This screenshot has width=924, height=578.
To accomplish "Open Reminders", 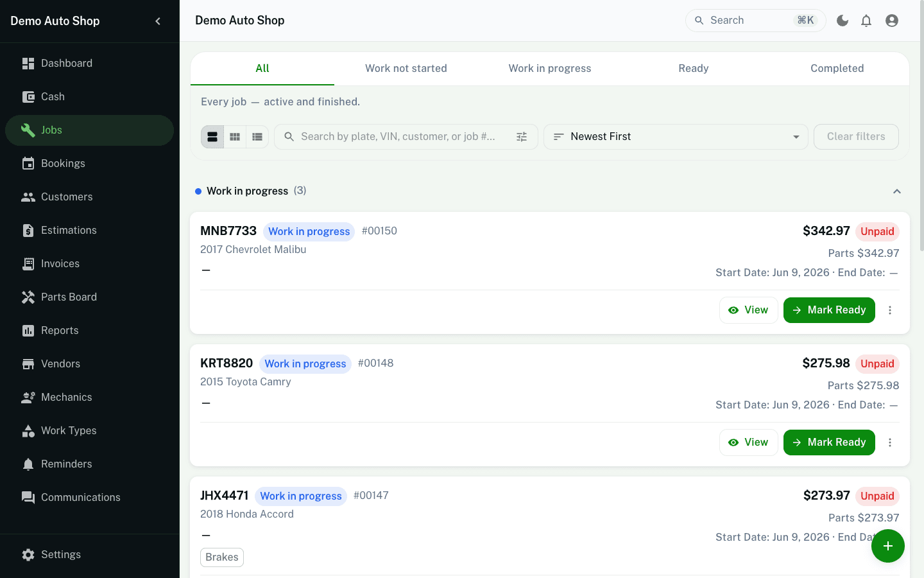I will [89, 464].
